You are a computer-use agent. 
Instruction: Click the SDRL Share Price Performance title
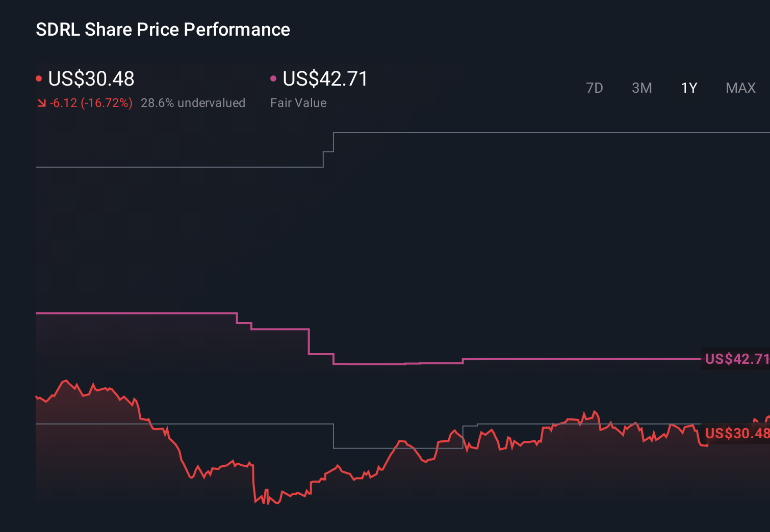(x=162, y=29)
